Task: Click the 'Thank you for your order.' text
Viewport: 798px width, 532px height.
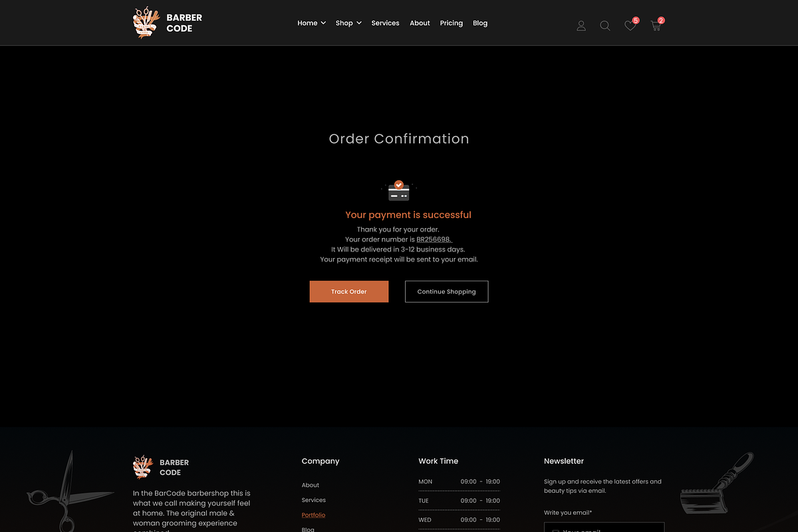Action: click(398, 229)
